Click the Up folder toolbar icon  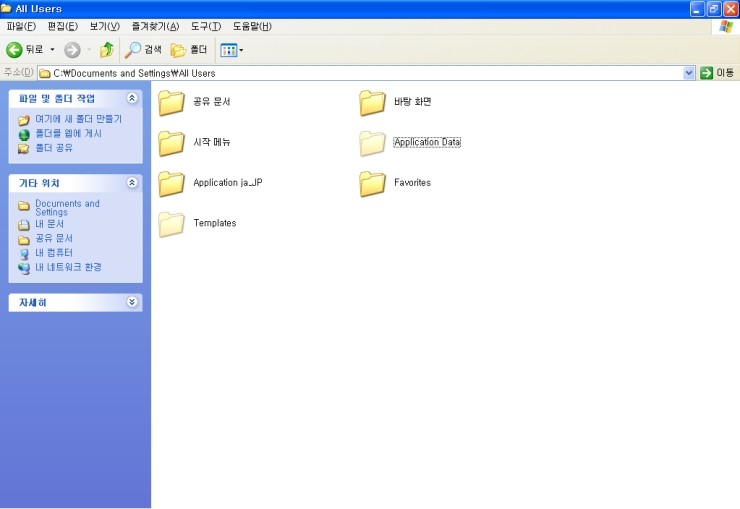tap(106, 50)
